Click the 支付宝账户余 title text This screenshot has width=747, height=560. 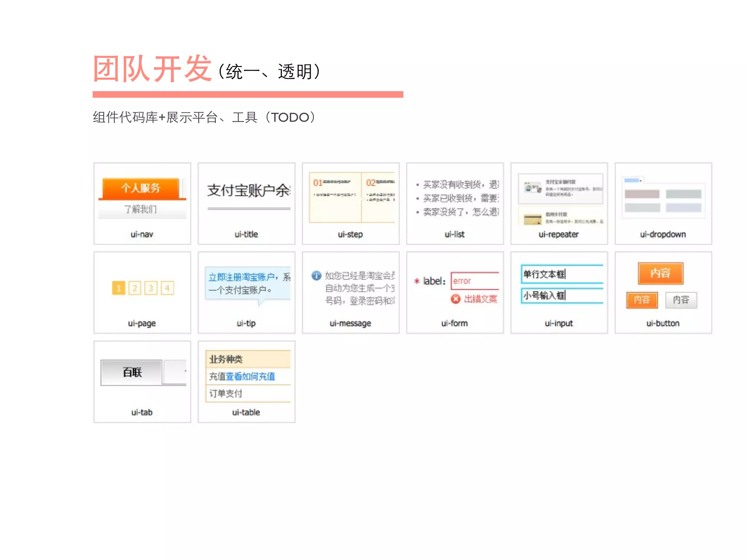[249, 190]
